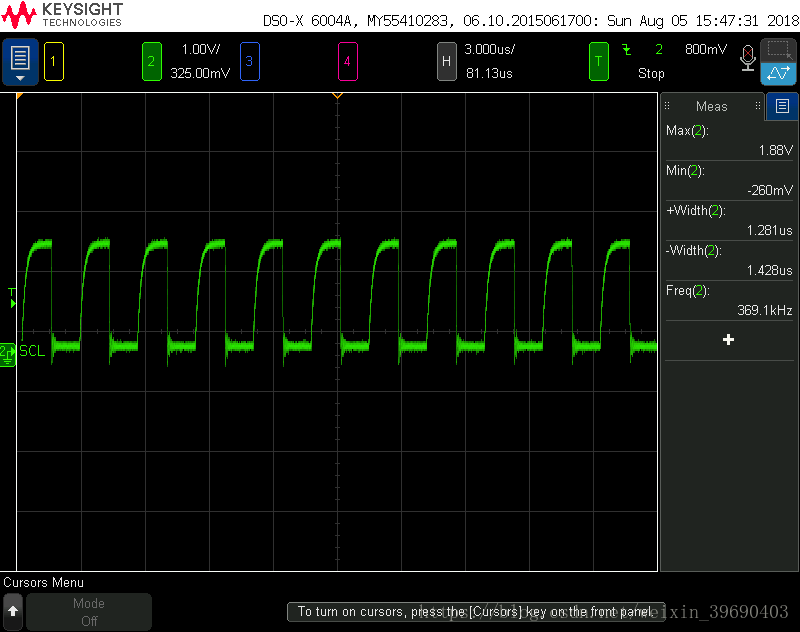Click the 81.13us horizontal delay value
This screenshot has height=632, width=800.
tap(489, 73)
